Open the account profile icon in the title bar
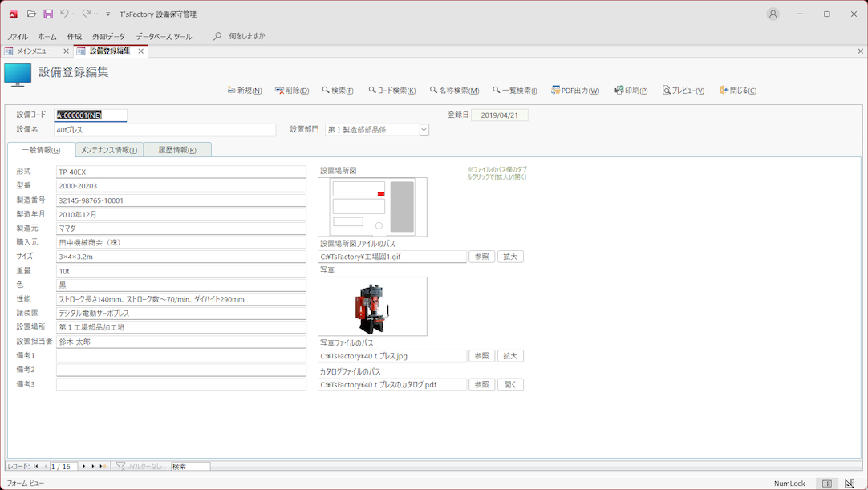Viewport: 868px width, 490px height. (773, 14)
